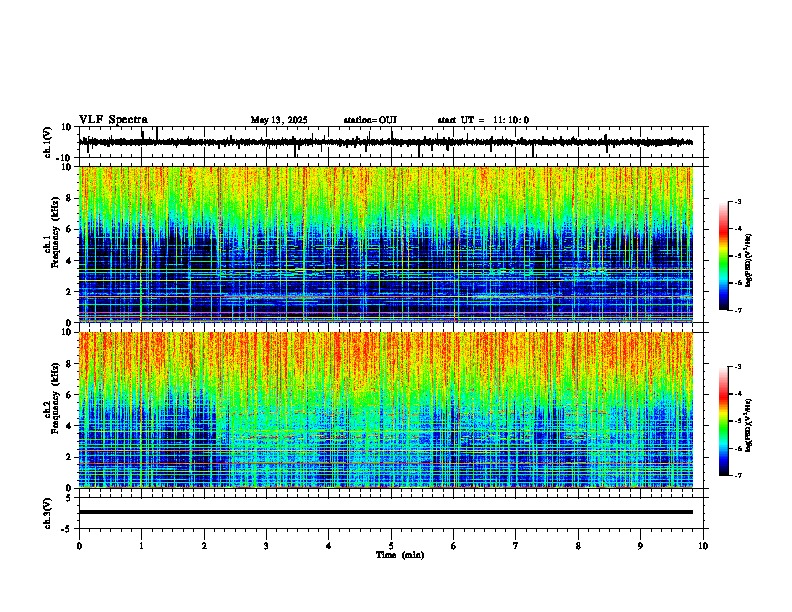Click the "10" tick on the time axis
Screen dimensions: 792x612
(703, 546)
